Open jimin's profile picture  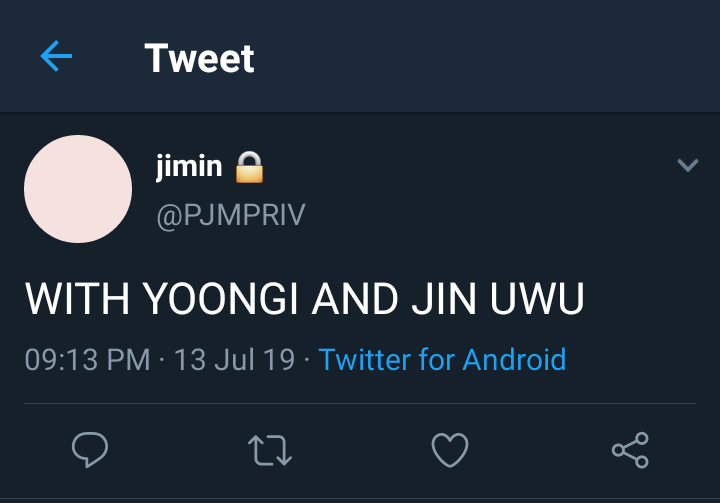pos(78,189)
